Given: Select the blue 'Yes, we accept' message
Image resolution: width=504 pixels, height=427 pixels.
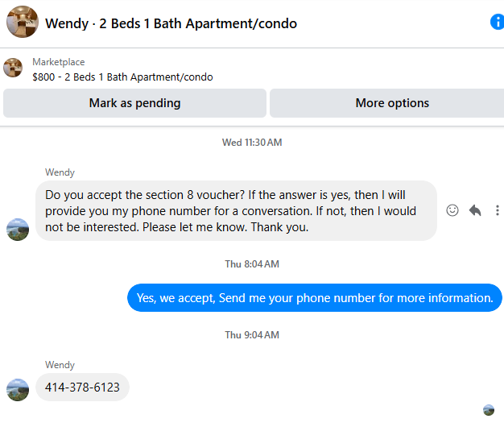Looking at the screenshot, I should [x=315, y=298].
